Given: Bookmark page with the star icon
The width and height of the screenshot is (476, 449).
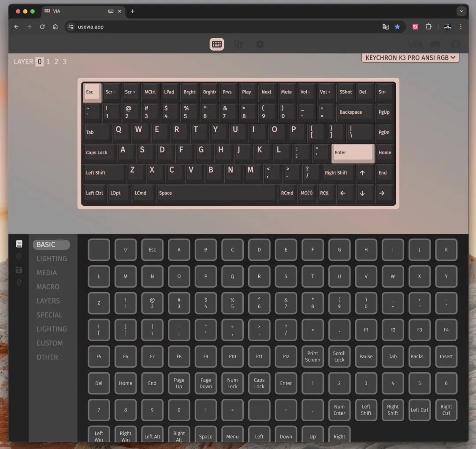Looking at the screenshot, I should [x=397, y=27].
